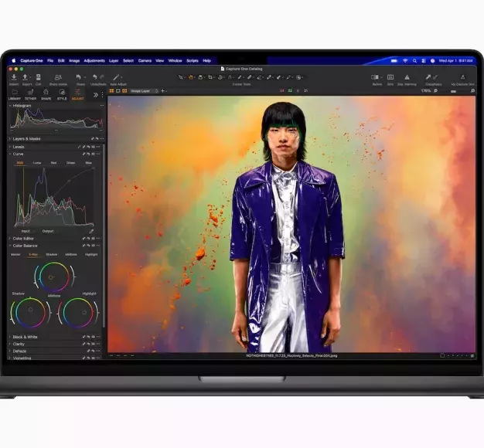Click the histogram graph display
Viewport: 484px width, 448px height.
coord(56,118)
